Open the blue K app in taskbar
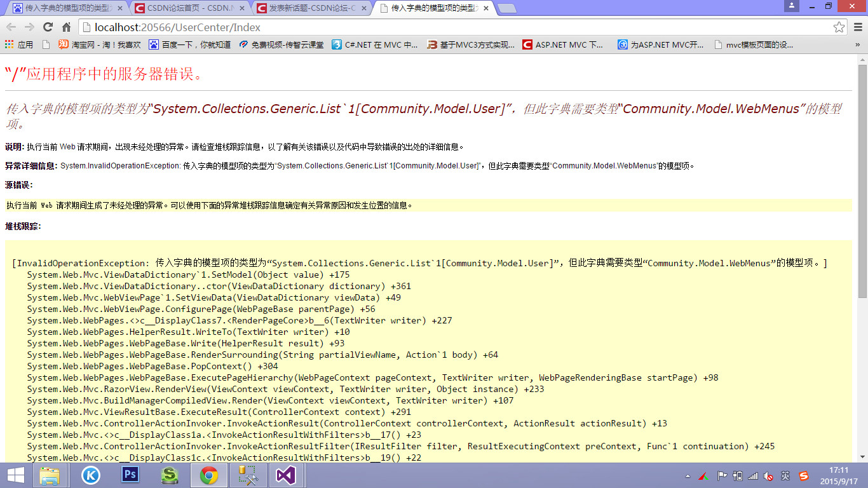 [x=91, y=475]
